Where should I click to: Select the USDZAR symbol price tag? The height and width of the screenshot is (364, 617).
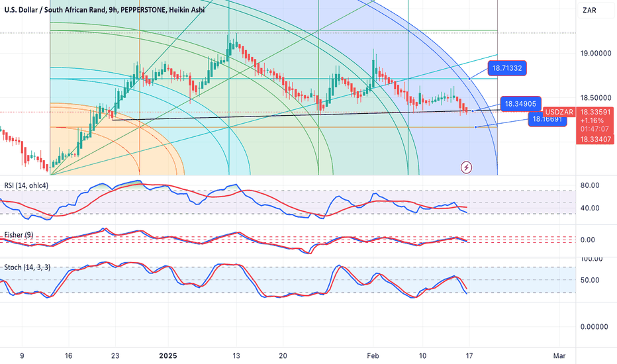point(559,112)
